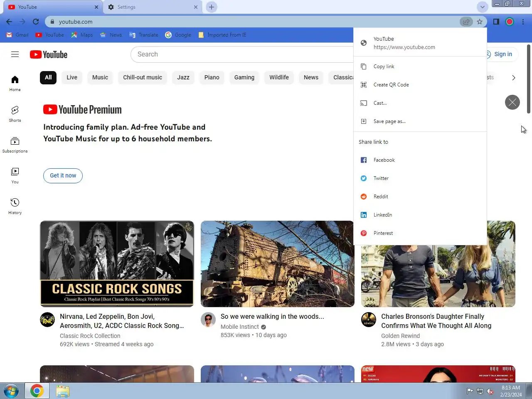Click the browser Back arrow
The width and height of the screenshot is (532, 399).
9,22
